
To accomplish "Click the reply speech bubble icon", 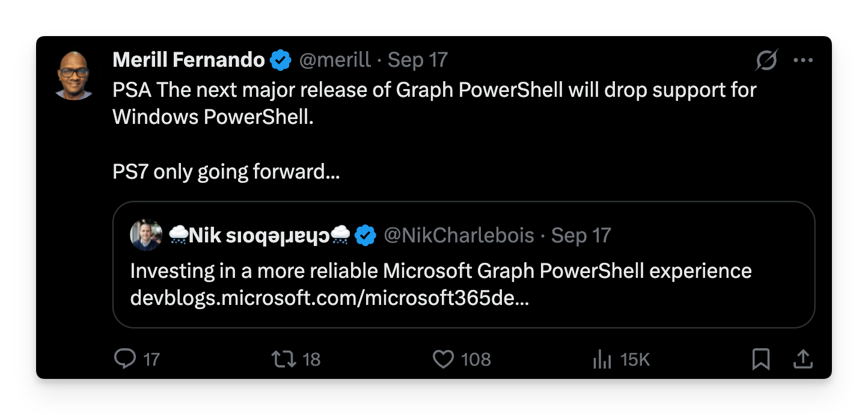I will pos(125,359).
